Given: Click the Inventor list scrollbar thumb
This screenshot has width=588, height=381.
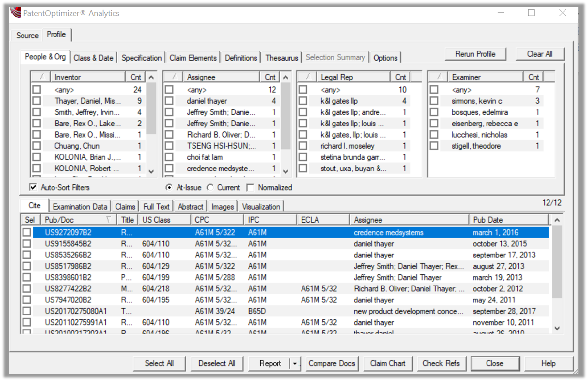Looking at the screenshot, I should (x=151, y=108).
